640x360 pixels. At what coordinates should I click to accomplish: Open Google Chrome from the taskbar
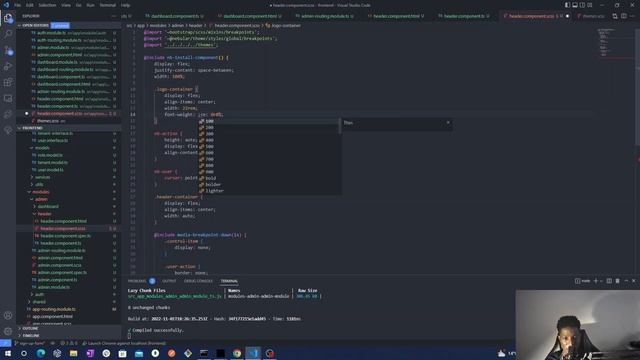(237, 353)
